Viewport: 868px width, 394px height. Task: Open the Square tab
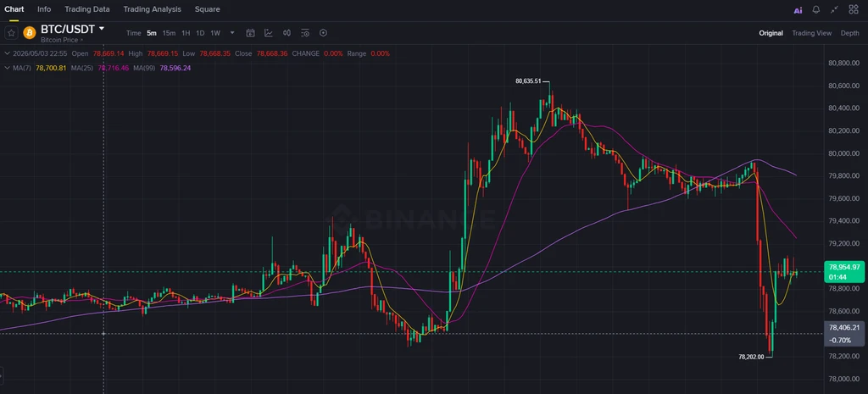pos(207,9)
